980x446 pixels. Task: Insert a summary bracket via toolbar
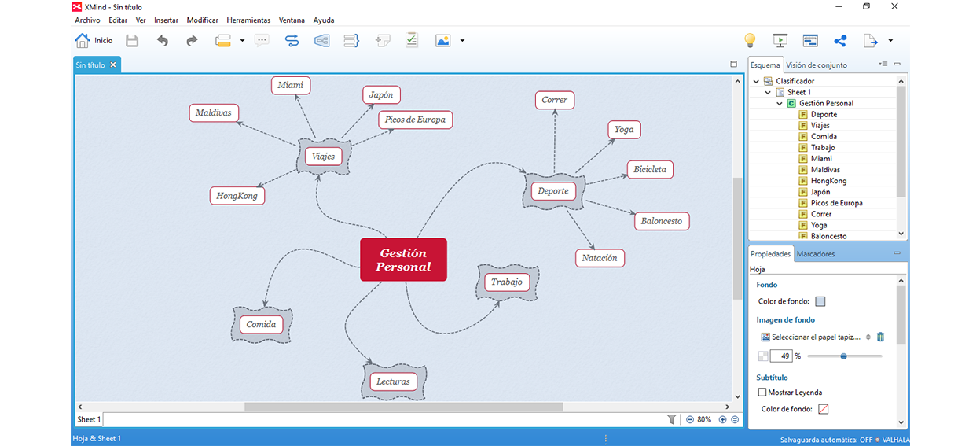click(x=351, y=41)
